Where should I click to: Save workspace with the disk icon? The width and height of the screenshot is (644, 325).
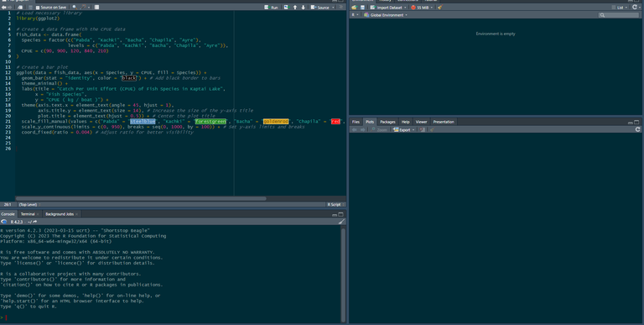[362, 8]
